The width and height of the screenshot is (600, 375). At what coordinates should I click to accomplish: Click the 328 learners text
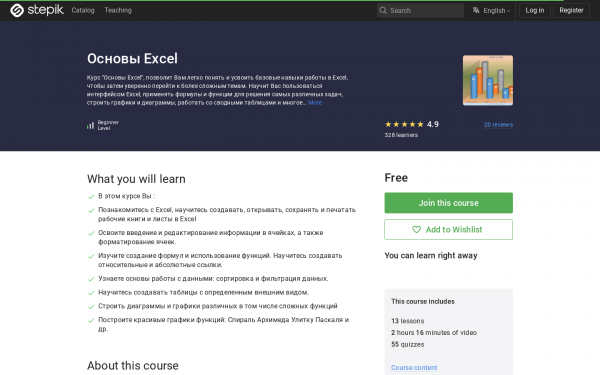[x=401, y=135]
